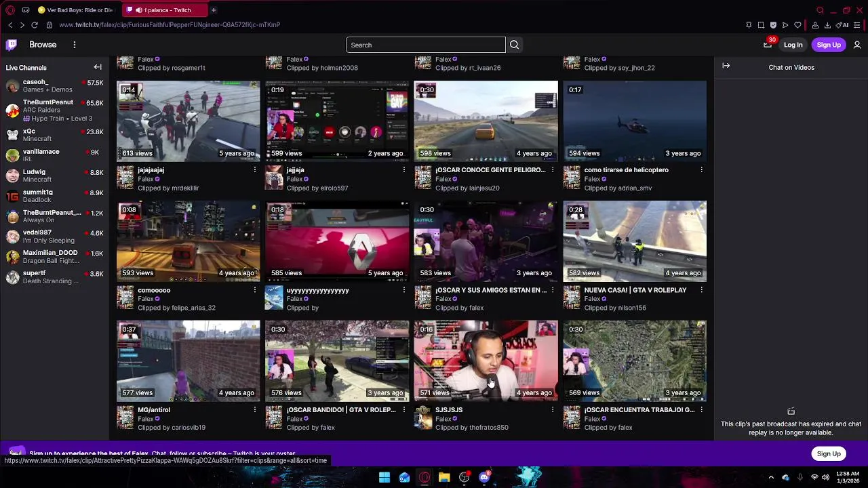868x488 pixels.
Task: Select the 1 palanca - Twitch tab
Action: [163, 10]
